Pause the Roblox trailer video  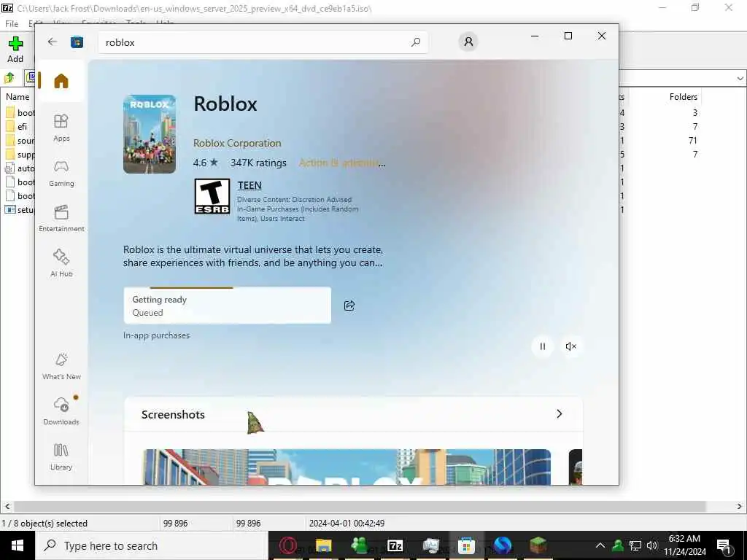(x=542, y=346)
